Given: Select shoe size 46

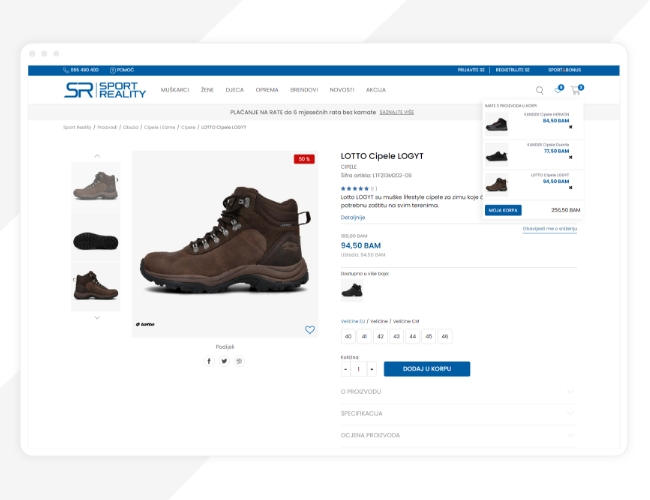Looking at the screenshot, I should click(x=445, y=336).
